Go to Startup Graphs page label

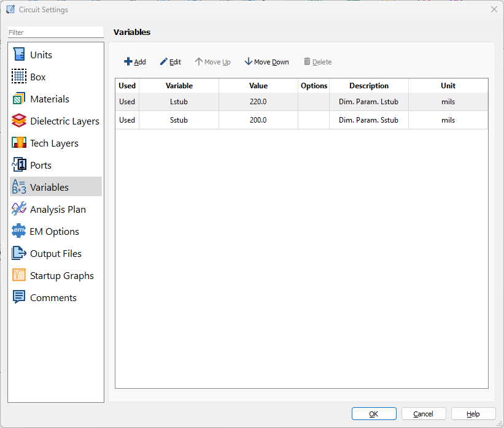click(62, 276)
